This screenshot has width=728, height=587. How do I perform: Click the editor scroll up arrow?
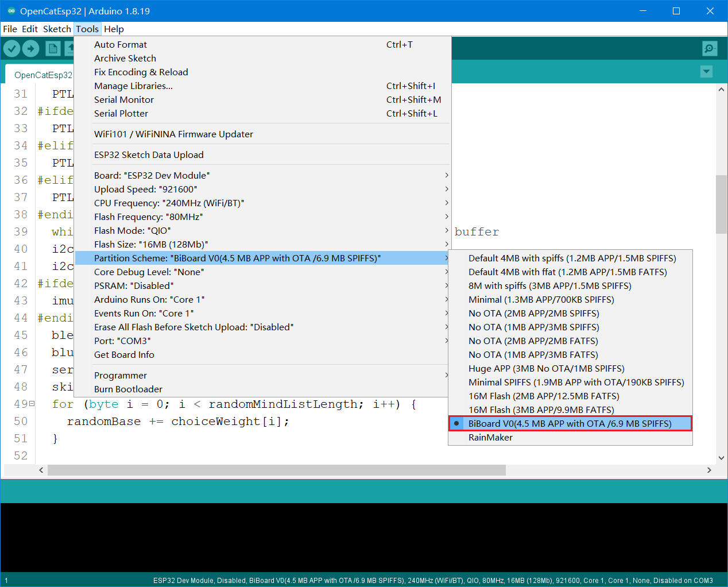[x=721, y=90]
